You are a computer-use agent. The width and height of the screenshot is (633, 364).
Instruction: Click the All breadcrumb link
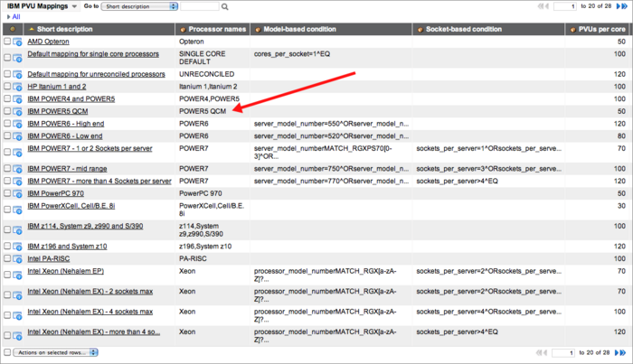(x=16, y=17)
